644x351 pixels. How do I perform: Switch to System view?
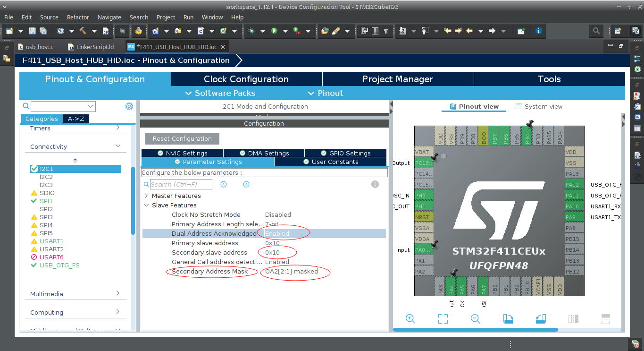pos(539,106)
